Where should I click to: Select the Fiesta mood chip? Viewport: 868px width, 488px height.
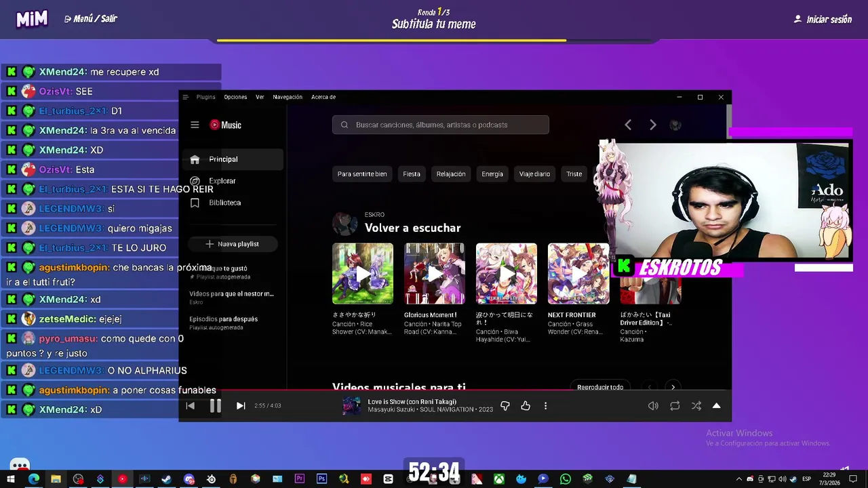click(412, 174)
